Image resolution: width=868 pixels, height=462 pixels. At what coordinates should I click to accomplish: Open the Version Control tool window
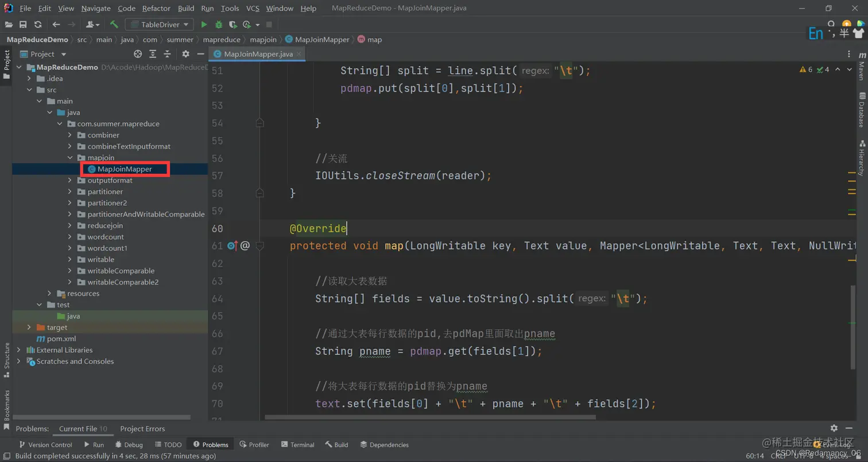click(46, 445)
